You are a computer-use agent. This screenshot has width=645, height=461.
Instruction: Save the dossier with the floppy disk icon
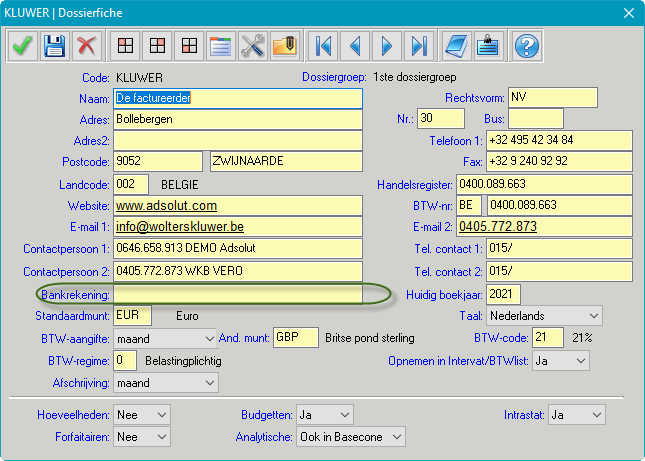click(54, 46)
